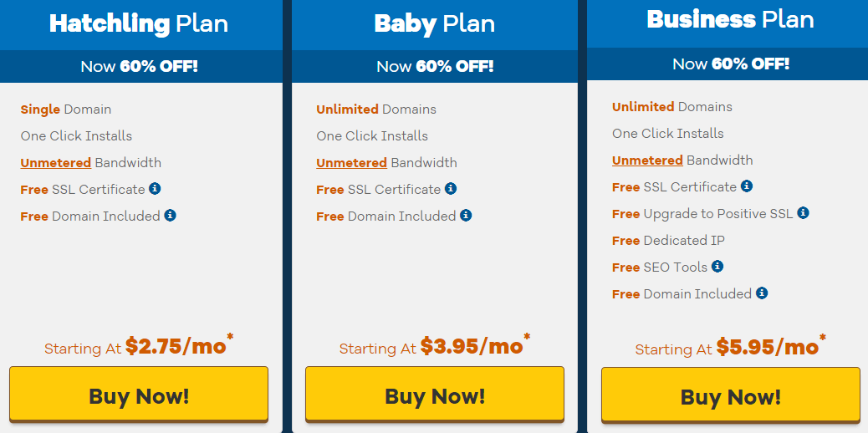Click Buy Now under Business Plan
This screenshot has height=433, width=868.
pos(731,395)
